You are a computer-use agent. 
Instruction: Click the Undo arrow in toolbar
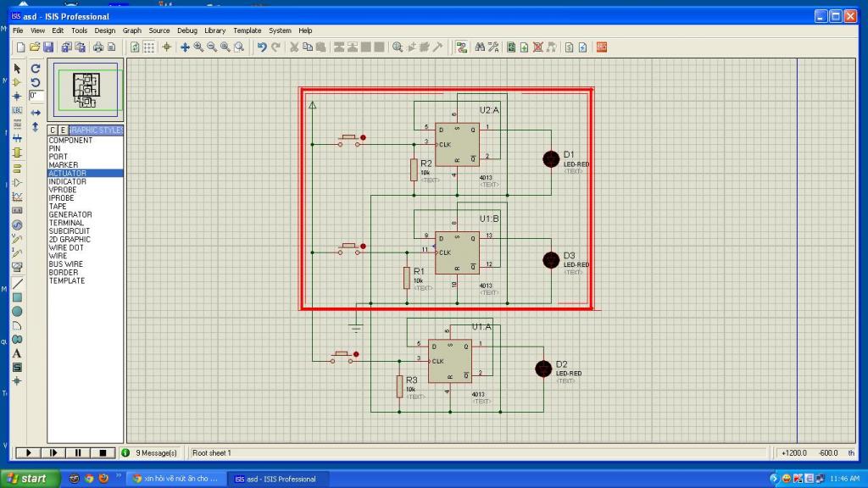[x=262, y=47]
